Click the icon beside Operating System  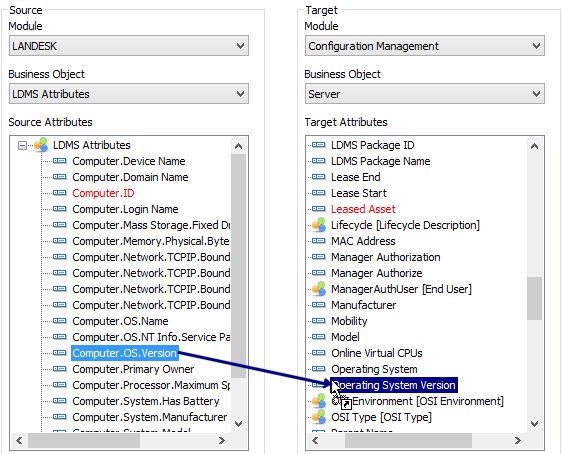click(318, 369)
